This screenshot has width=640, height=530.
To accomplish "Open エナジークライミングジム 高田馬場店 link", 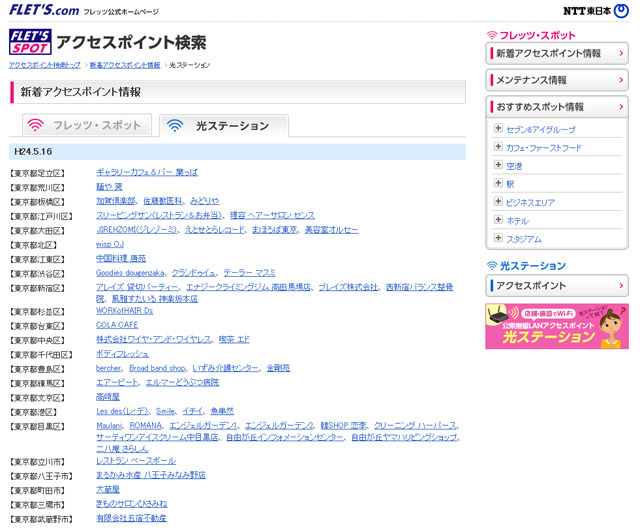I will coord(249,287).
